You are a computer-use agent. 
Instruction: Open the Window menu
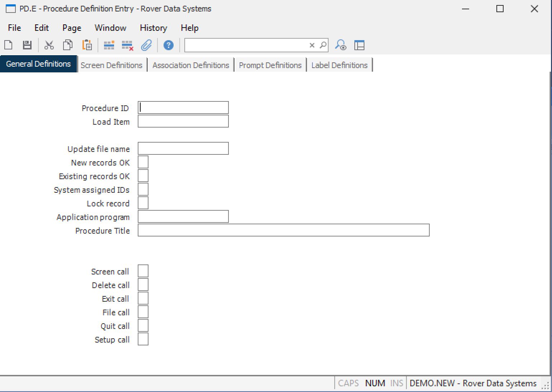point(110,28)
